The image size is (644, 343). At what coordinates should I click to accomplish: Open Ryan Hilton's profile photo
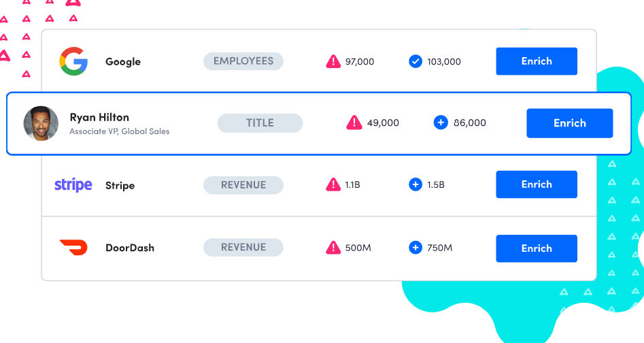pyautogui.click(x=41, y=123)
